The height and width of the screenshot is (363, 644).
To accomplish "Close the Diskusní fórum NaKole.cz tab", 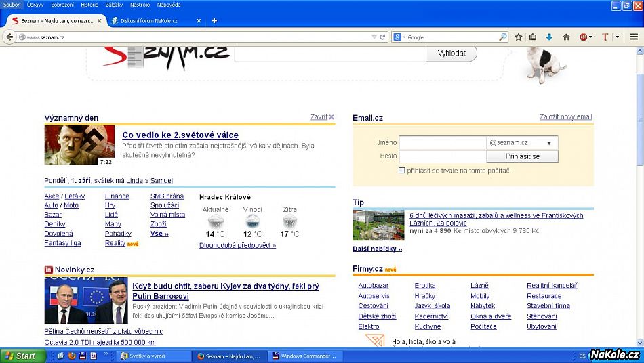I will click(x=199, y=20).
